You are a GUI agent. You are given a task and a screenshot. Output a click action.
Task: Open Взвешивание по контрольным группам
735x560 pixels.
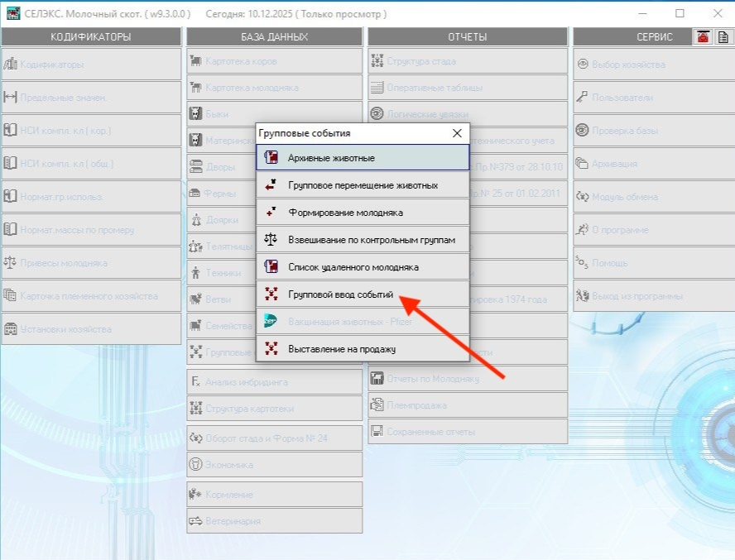pos(363,239)
